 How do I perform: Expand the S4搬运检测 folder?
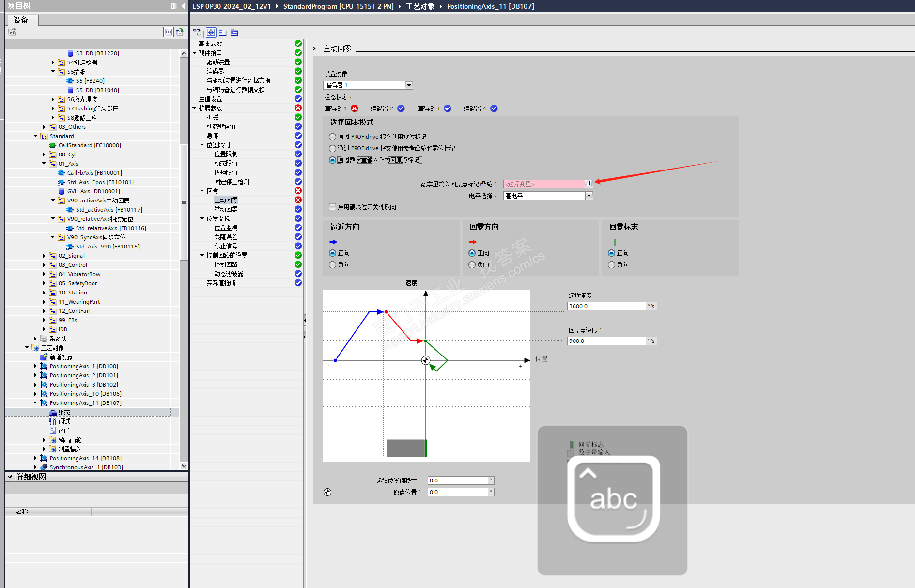coord(53,62)
